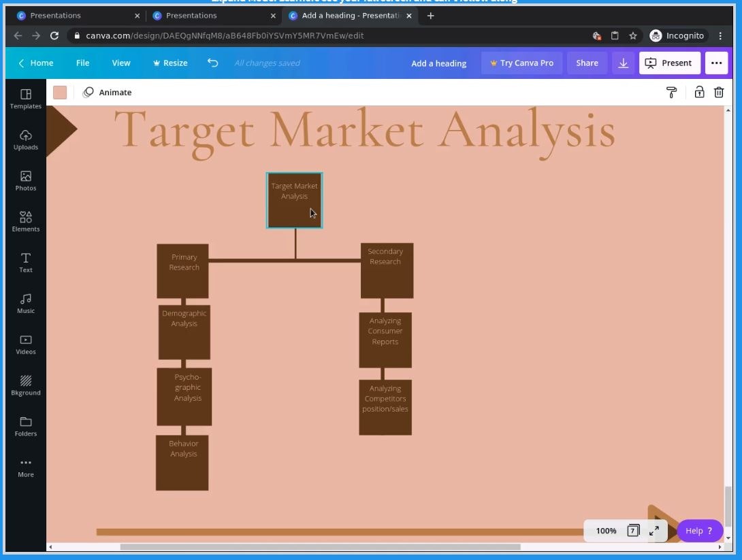Select the Analyzing Consumer Reports box
742x560 pixels.
click(385, 340)
